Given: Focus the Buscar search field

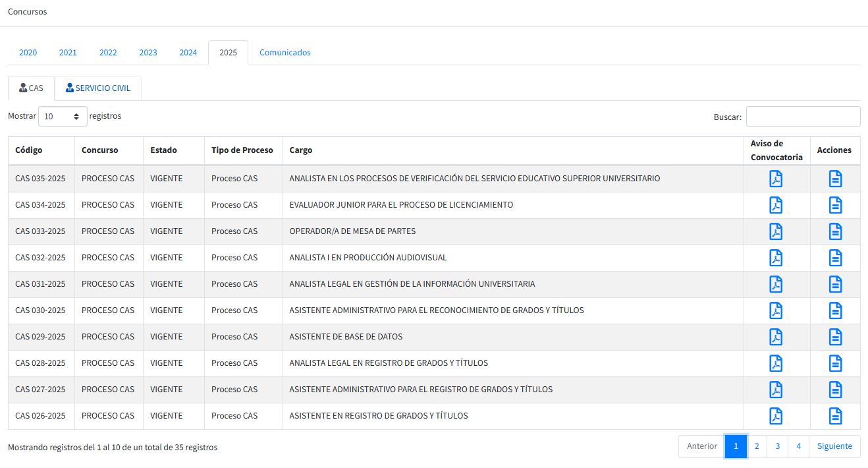Looking at the screenshot, I should click(x=803, y=116).
